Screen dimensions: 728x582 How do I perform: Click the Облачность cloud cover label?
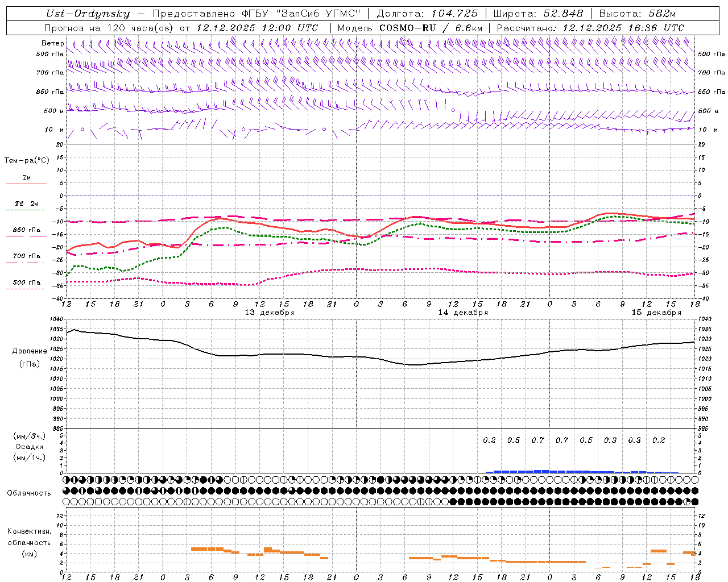[x=29, y=493]
